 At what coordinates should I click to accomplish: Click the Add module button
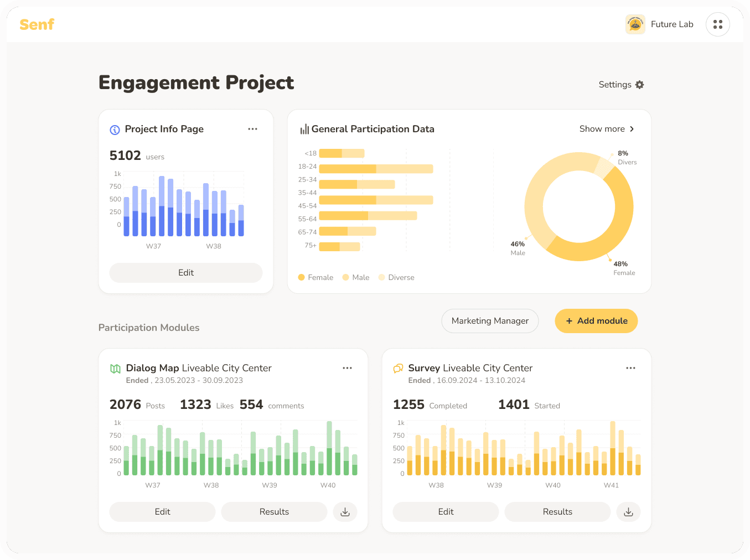[x=596, y=321]
